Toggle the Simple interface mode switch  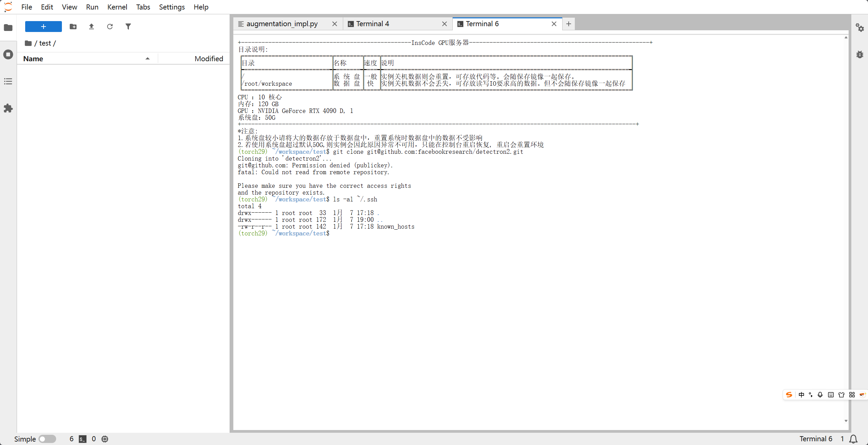(47, 439)
